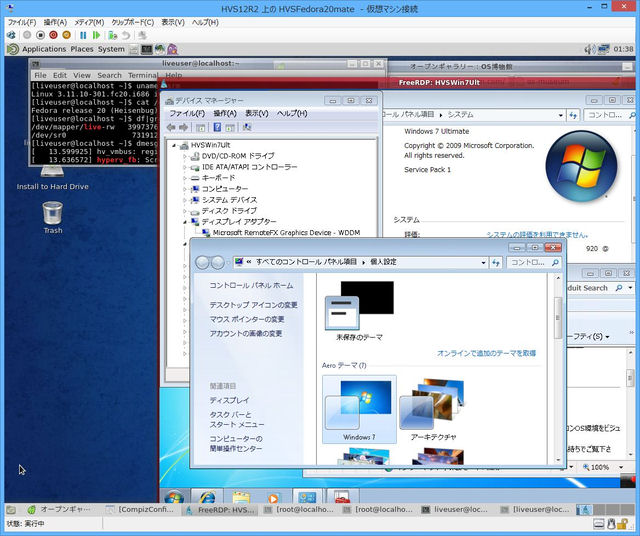Click the ディスプレイ link in related items
This screenshot has width=640, height=536.
pos(229,400)
